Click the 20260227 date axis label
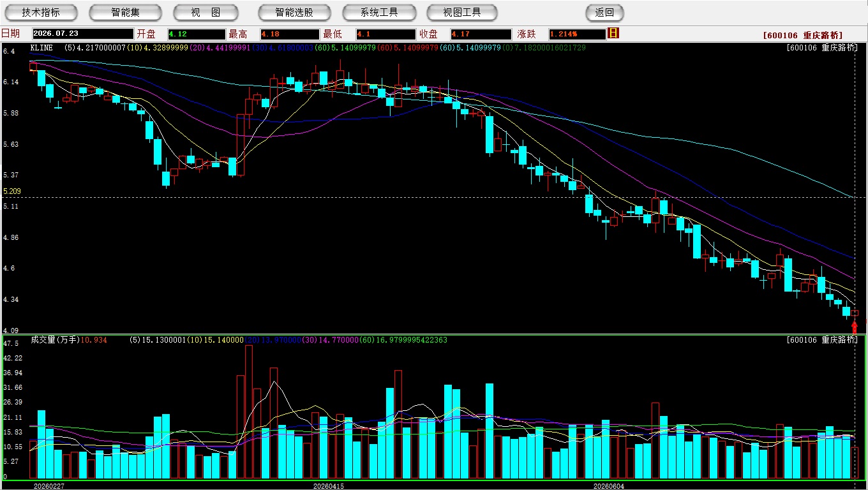The image size is (868, 490). [x=49, y=486]
